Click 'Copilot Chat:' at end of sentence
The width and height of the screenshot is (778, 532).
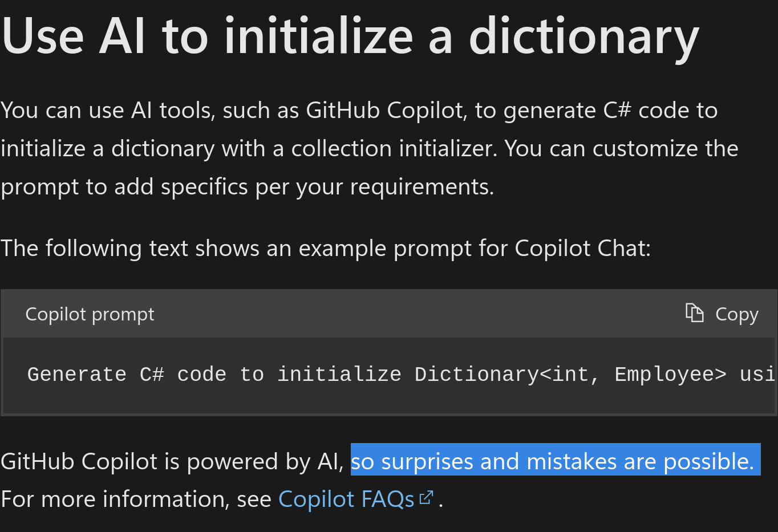tap(582, 248)
